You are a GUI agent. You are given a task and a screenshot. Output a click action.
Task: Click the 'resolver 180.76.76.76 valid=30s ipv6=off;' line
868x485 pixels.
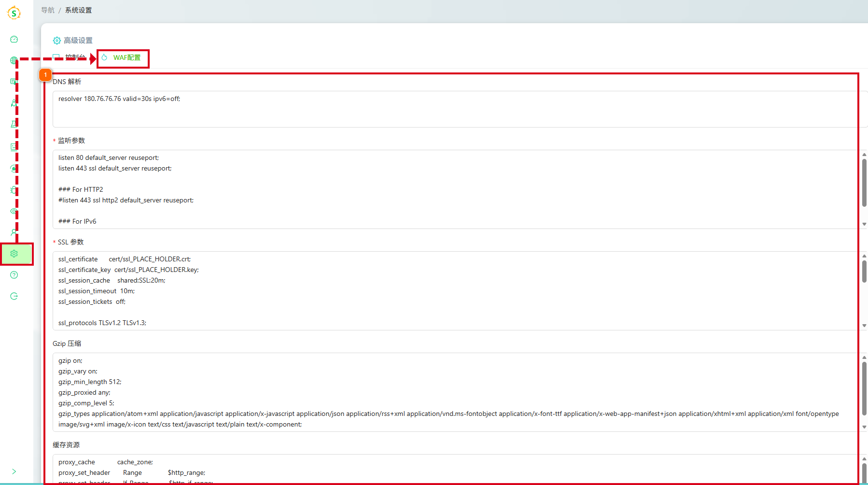point(119,99)
